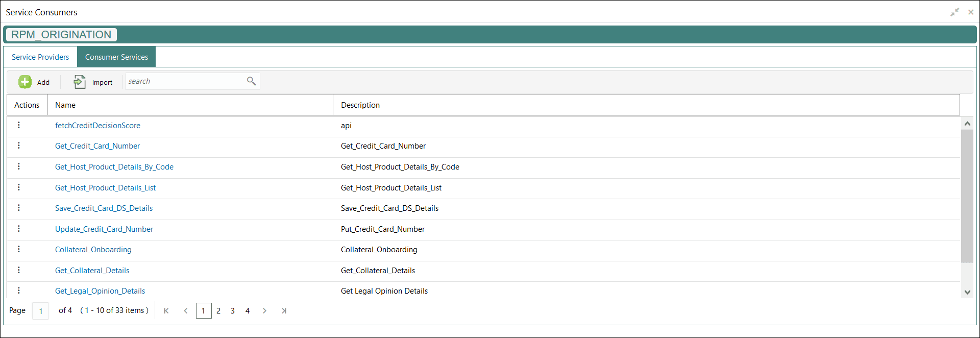
Task: Select the Consumer Services tab
Action: [x=116, y=57]
